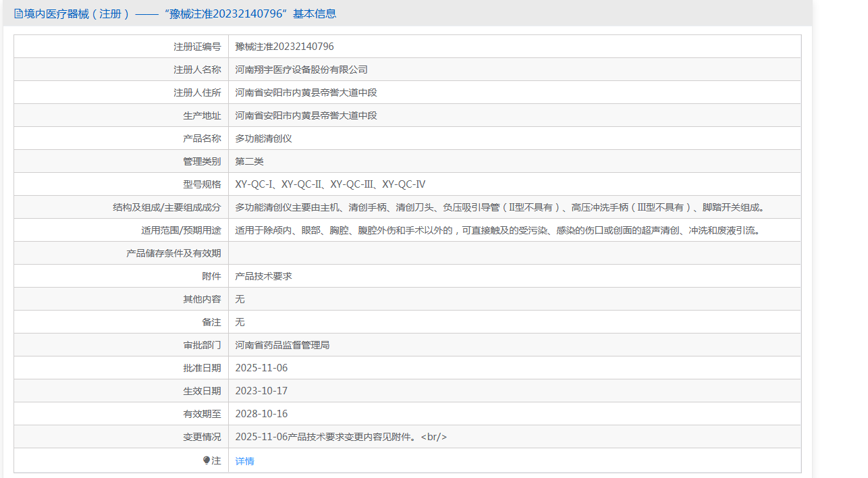The height and width of the screenshot is (478, 868).
Task: Click intended use text starting 适用于除颅内
Action: coord(498,230)
